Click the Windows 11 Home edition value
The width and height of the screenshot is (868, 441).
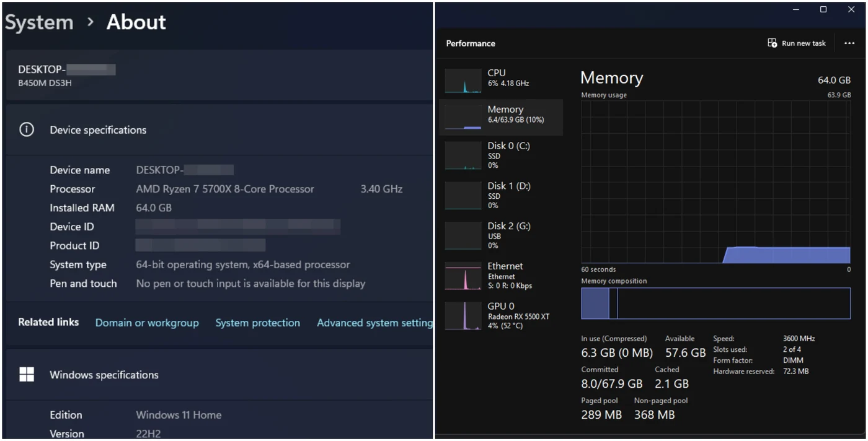(179, 415)
